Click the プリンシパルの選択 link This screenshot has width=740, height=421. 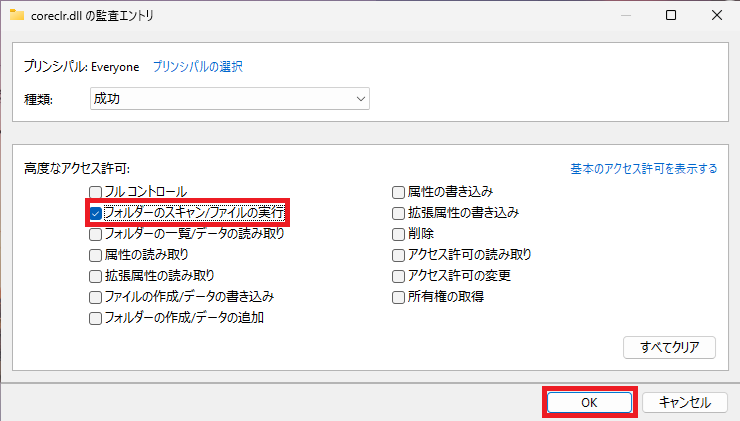[197, 67]
